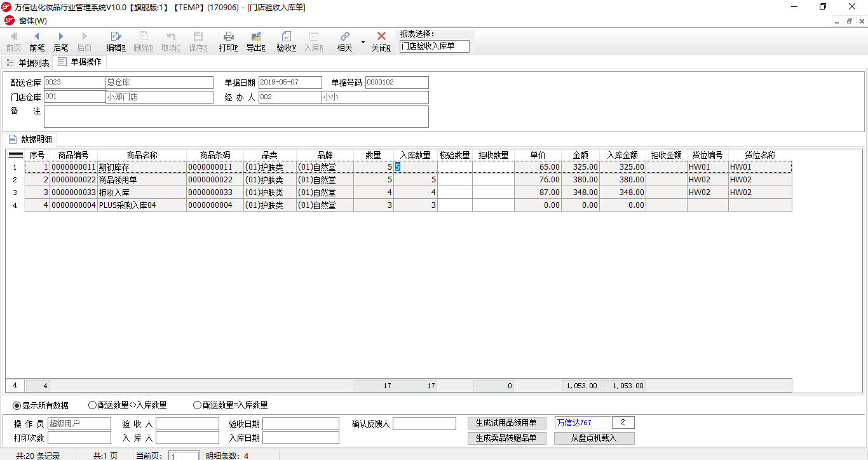Select the row named 商品领用单
The height and width of the screenshot is (460, 868).
(408, 180)
